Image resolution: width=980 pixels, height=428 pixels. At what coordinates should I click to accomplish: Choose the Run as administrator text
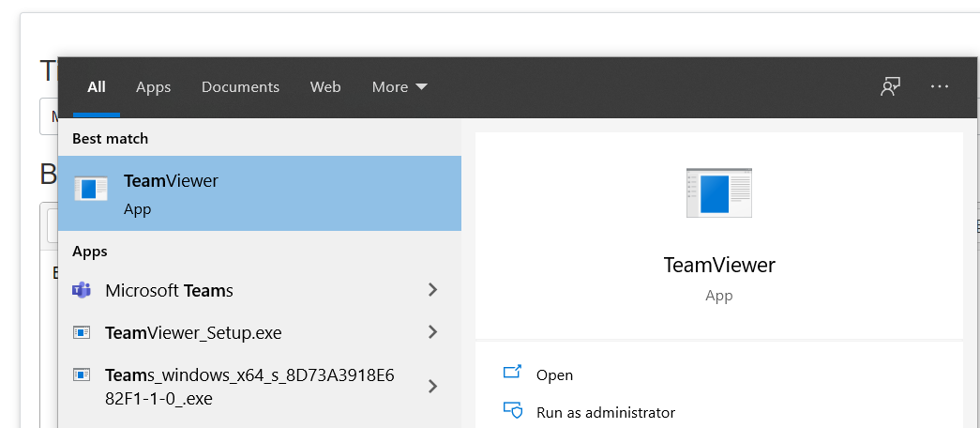[x=605, y=412]
